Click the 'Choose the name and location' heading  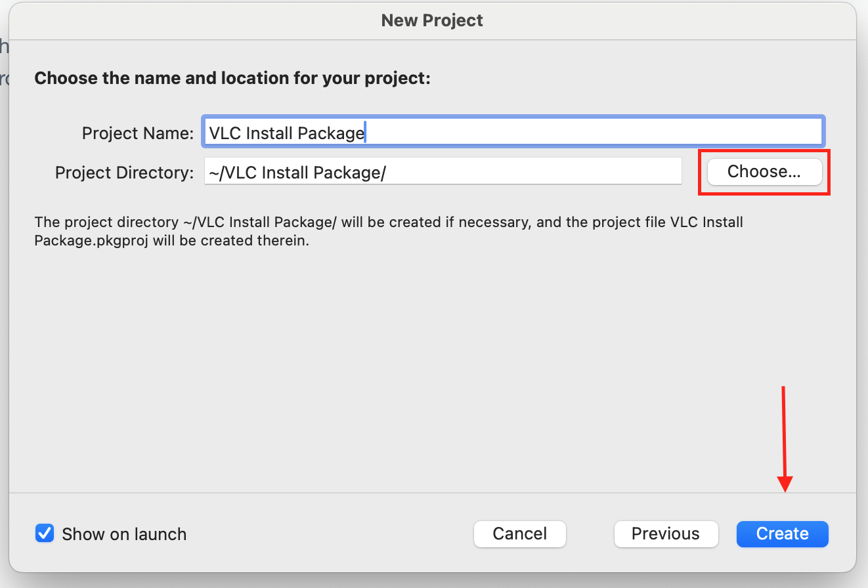(x=232, y=79)
